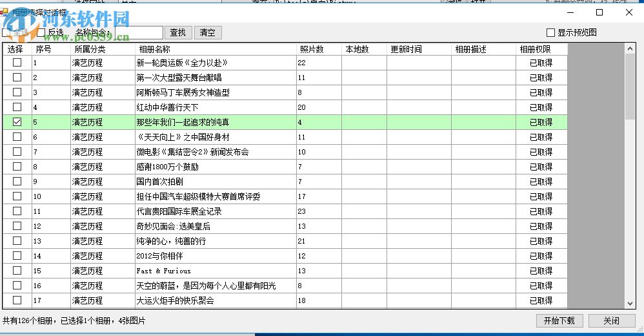Close the dialog with title bar X
This screenshot has height=336, width=644.
click(629, 12)
